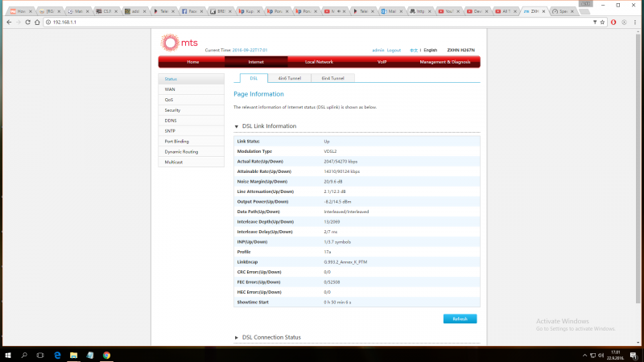The image size is (644, 362).
Task: Click the Showtime Start value
Action: click(337, 302)
